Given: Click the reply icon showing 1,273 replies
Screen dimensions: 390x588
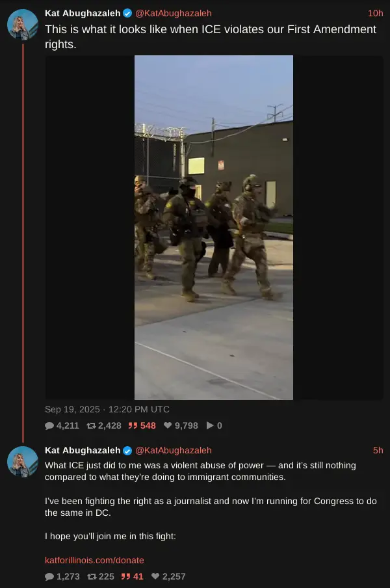Looking at the screenshot, I should (x=49, y=576).
